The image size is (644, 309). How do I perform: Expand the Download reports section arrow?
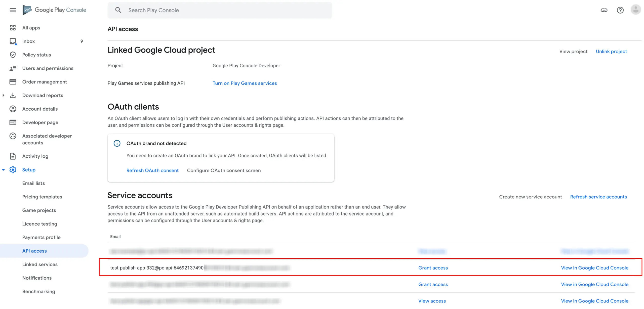click(x=3, y=95)
